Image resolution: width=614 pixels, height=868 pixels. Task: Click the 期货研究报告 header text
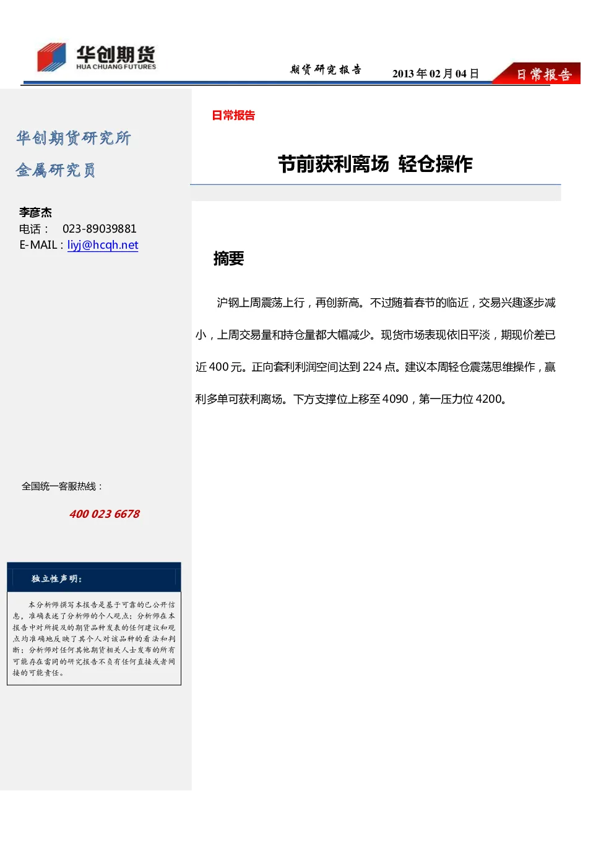pos(326,70)
